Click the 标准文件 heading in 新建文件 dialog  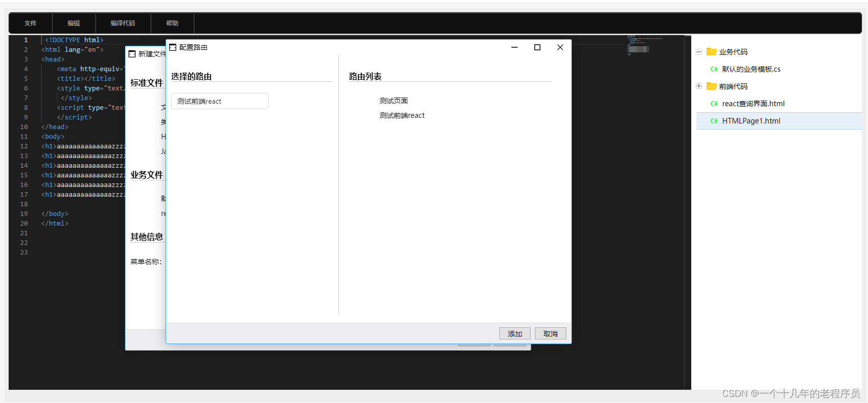[x=147, y=83]
